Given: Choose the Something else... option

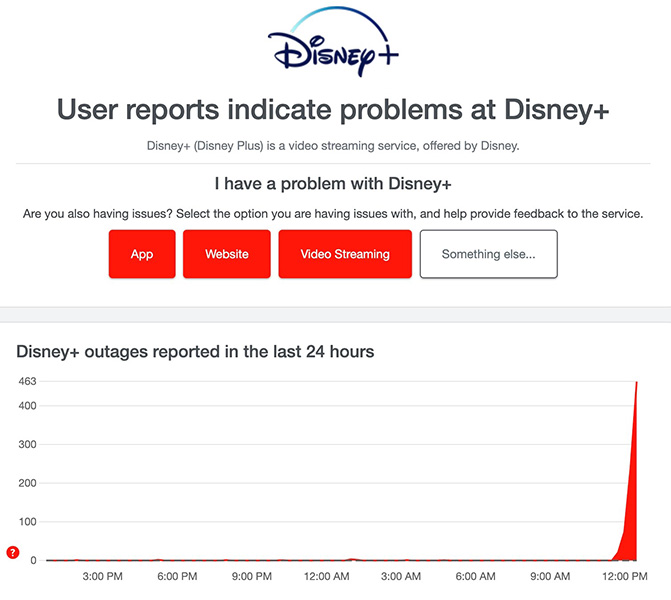Looking at the screenshot, I should 488,254.
